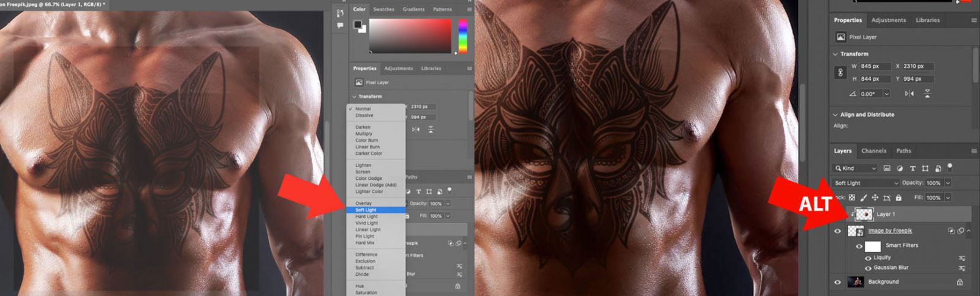Toggle layer filtering switch in left screenshot
Viewport: 980px width, 296px height.
[x=449, y=190]
